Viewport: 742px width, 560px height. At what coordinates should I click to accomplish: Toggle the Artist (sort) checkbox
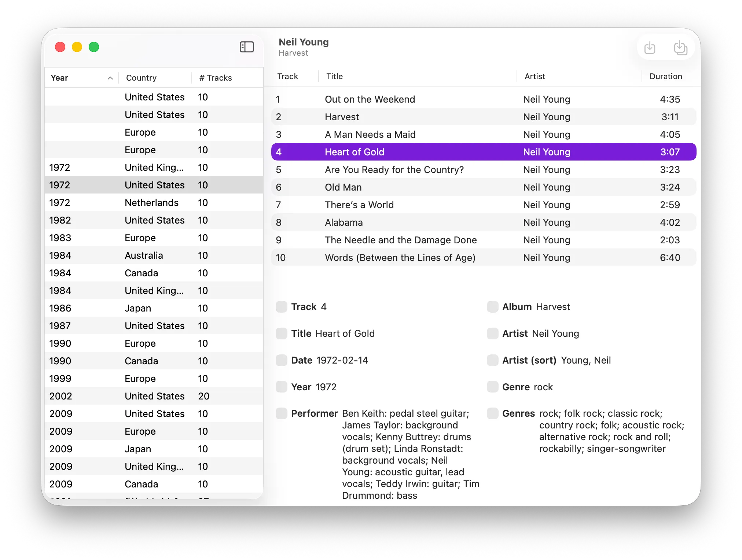493,360
